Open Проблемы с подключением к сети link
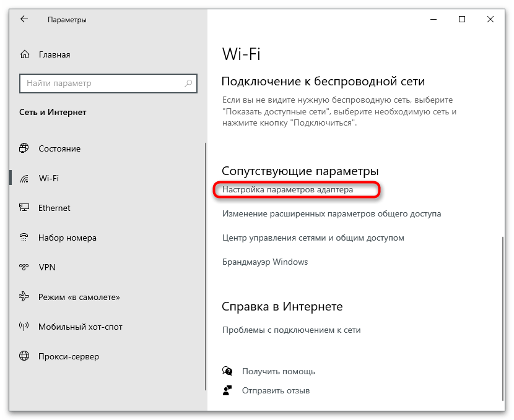Image resolution: width=514 pixels, height=420 pixels. coord(292,330)
